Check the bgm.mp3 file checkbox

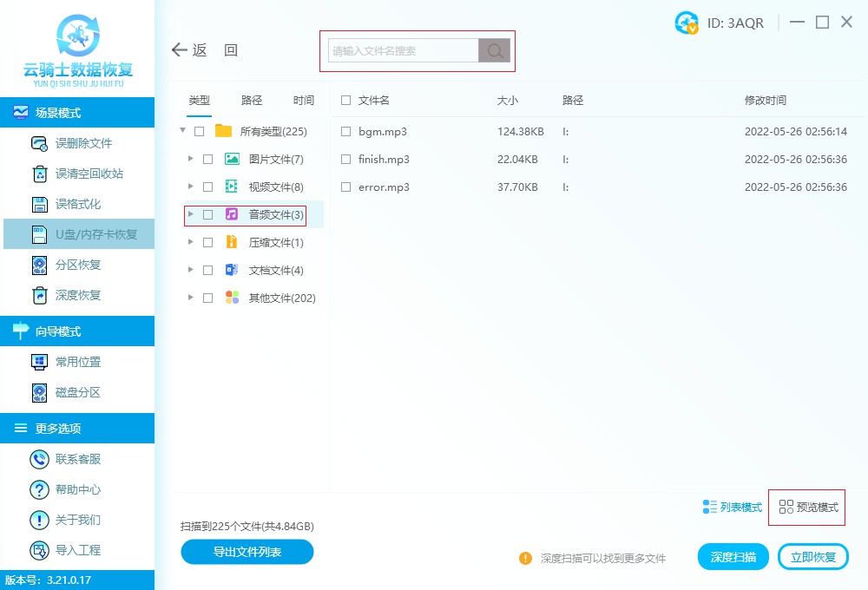[345, 132]
